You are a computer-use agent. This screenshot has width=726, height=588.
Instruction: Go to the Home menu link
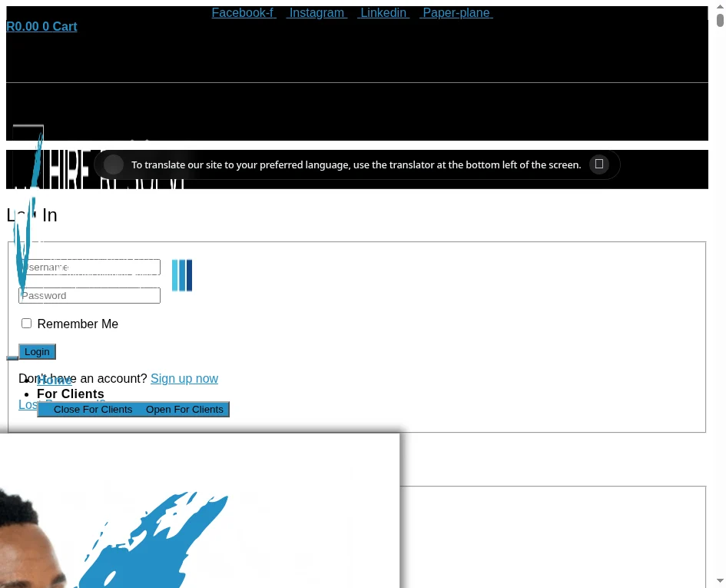tap(55, 380)
